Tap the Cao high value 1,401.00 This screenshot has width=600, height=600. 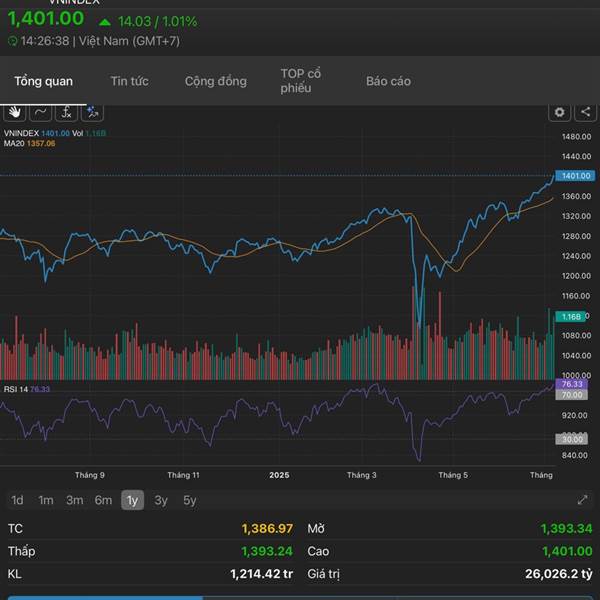coord(567,551)
